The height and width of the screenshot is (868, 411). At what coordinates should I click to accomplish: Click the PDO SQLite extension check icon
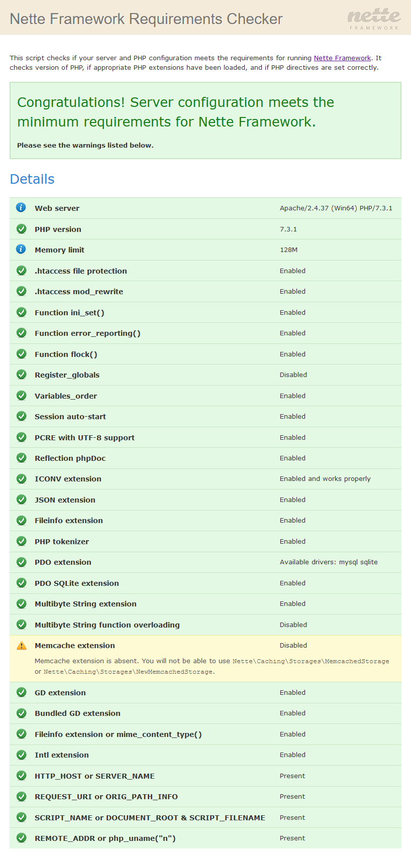[x=21, y=583]
